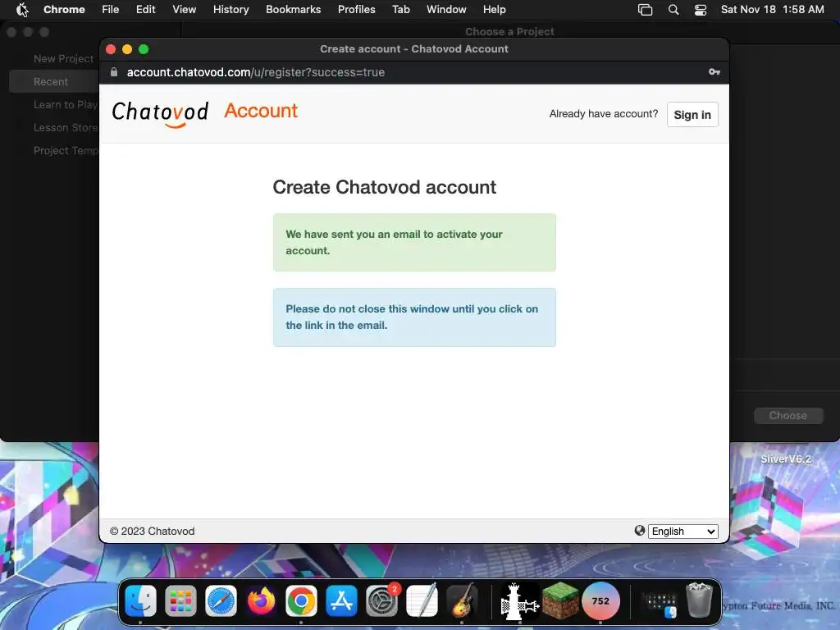Launch Minecraft from the dock
840x630 pixels.
(x=560, y=600)
